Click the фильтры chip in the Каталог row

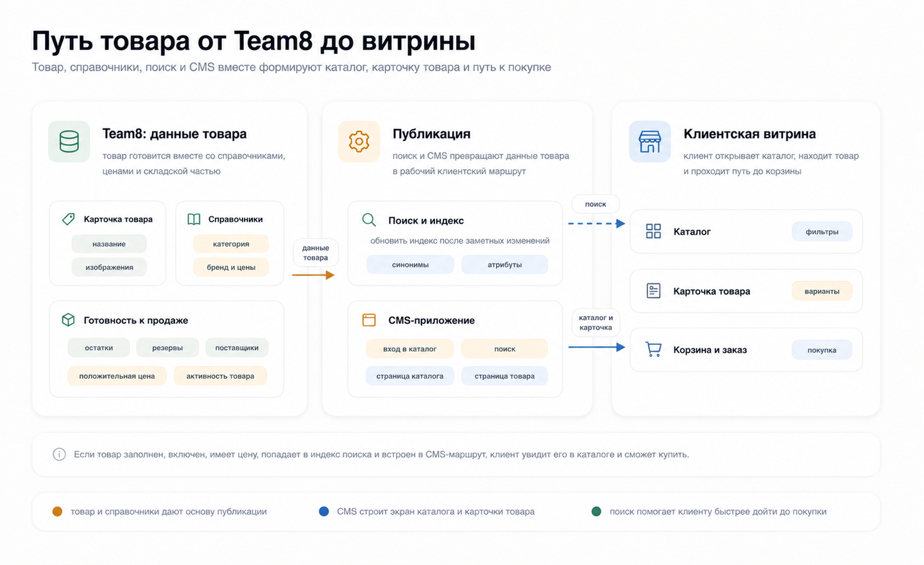tap(822, 232)
